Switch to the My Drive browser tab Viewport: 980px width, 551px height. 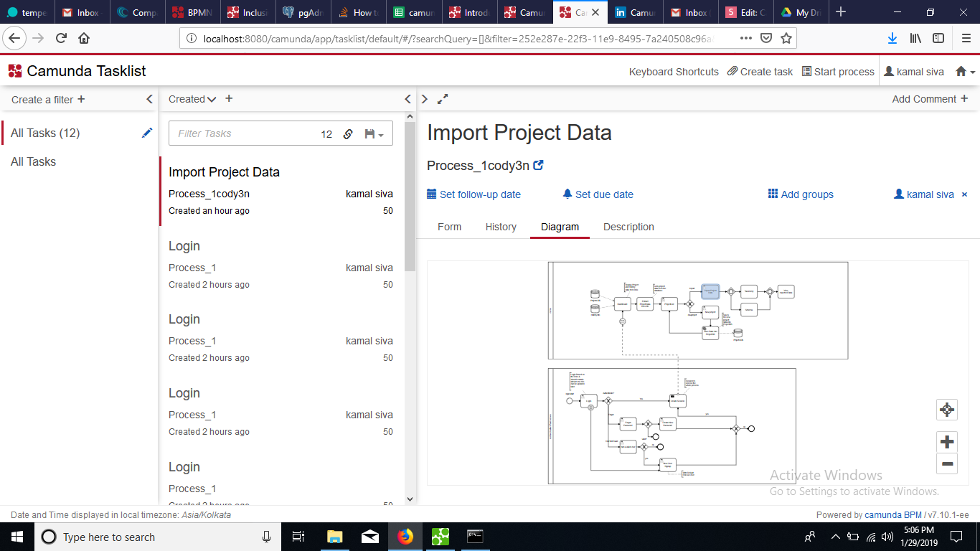pos(801,12)
